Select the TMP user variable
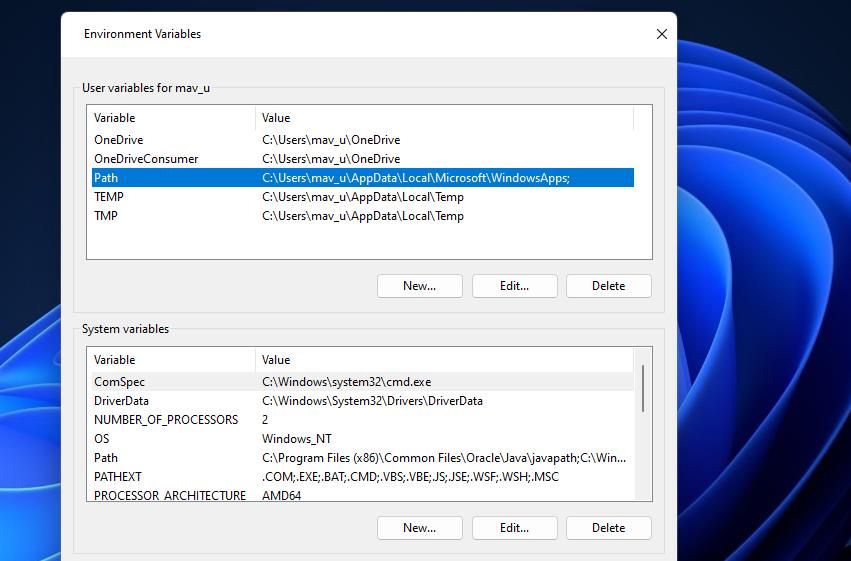This screenshot has height=561, width=851. (363, 216)
